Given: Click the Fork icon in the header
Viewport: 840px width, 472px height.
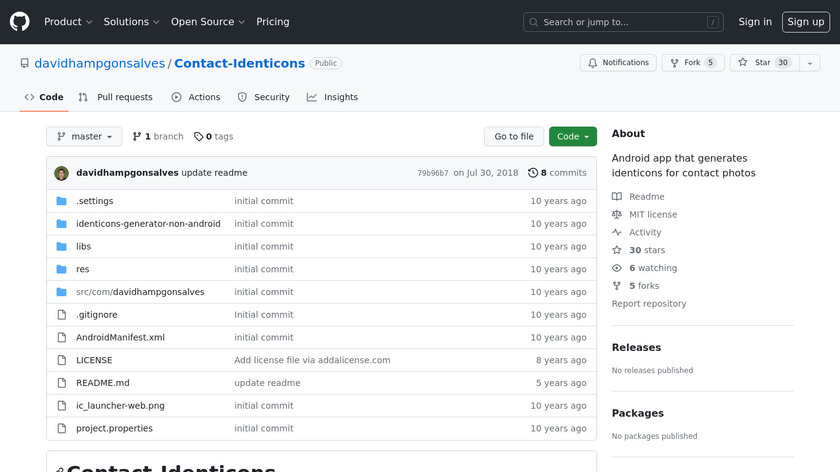Looking at the screenshot, I should (x=674, y=63).
